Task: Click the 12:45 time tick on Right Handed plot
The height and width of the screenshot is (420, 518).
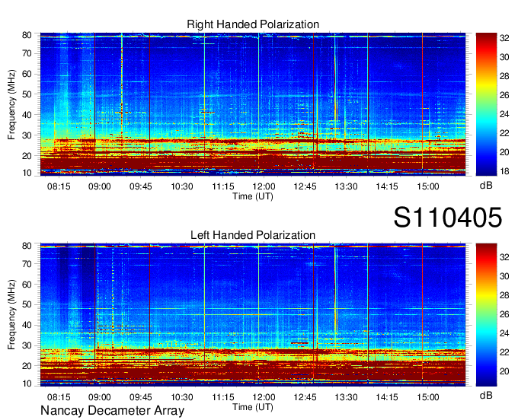Action: (x=305, y=186)
